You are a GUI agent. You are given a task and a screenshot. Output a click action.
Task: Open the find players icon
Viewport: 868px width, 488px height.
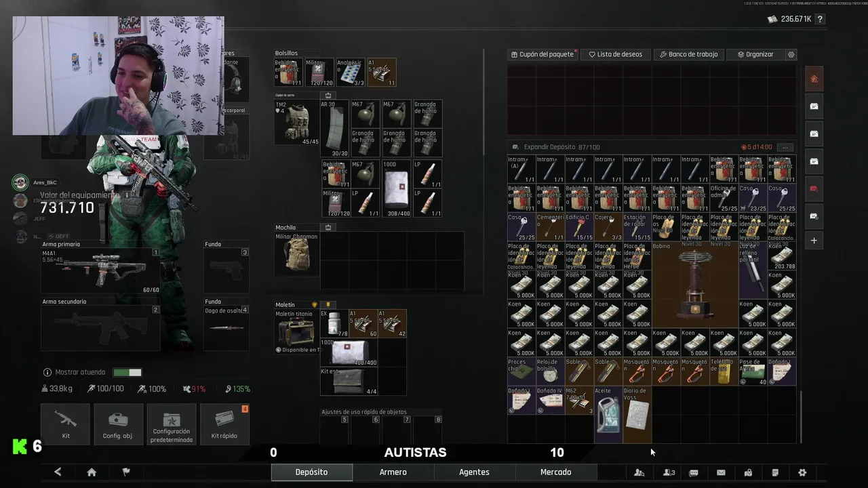[639, 472]
